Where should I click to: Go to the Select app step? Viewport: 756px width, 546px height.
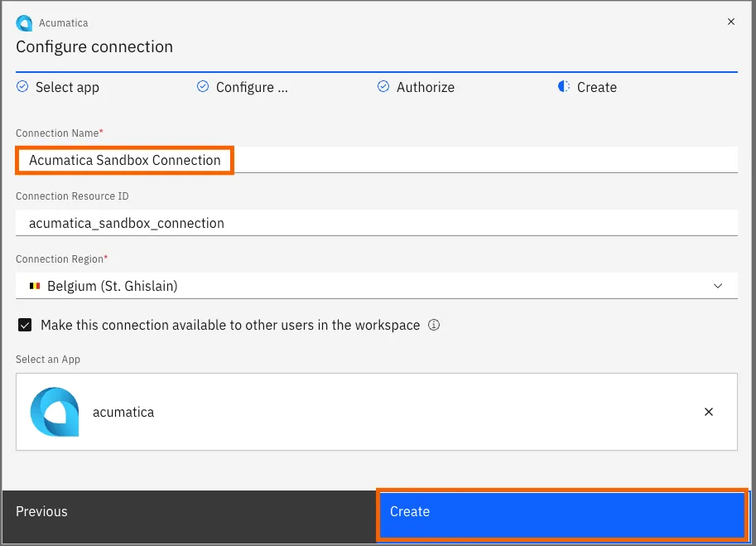click(67, 87)
